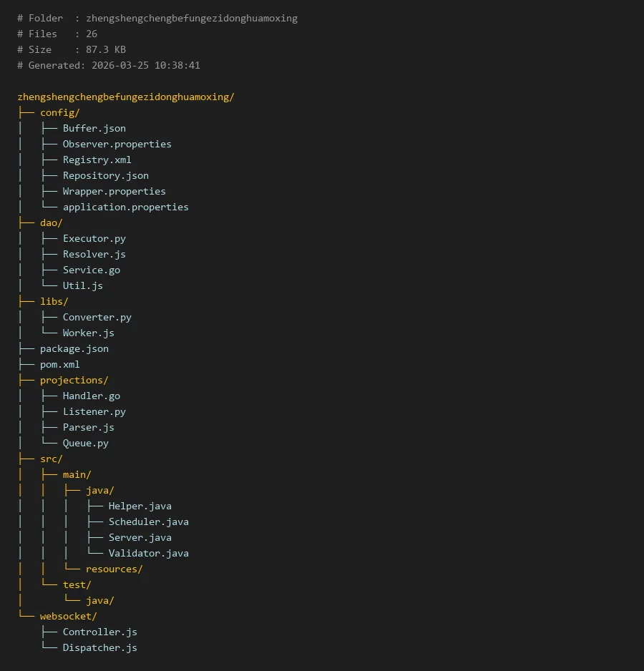The height and width of the screenshot is (671, 644).
Task: Select Dispatcher.js in websocket folder
Action: [x=99, y=647]
